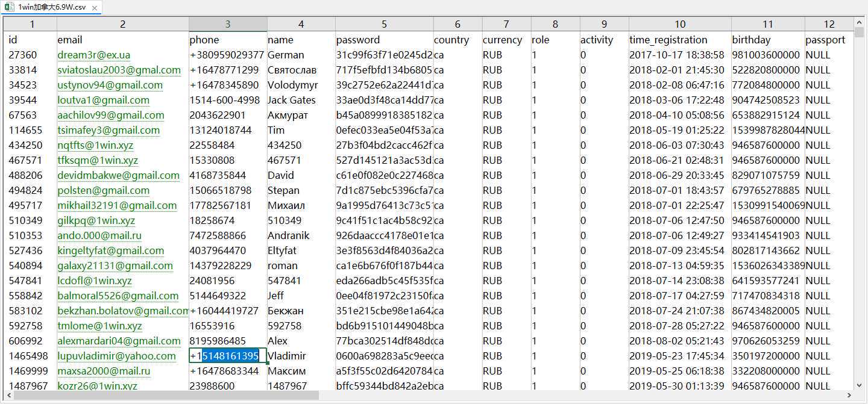Select id cell 1465498
The height and width of the screenshot is (404, 868).
point(31,356)
